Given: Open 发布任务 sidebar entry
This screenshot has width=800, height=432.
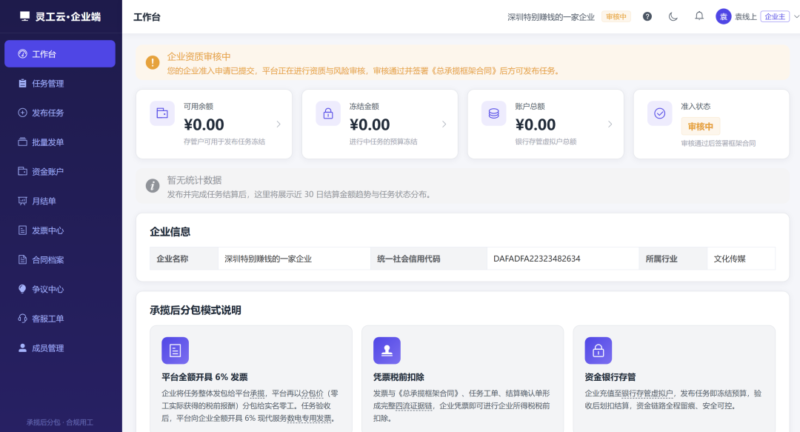Looking at the screenshot, I should coord(60,113).
